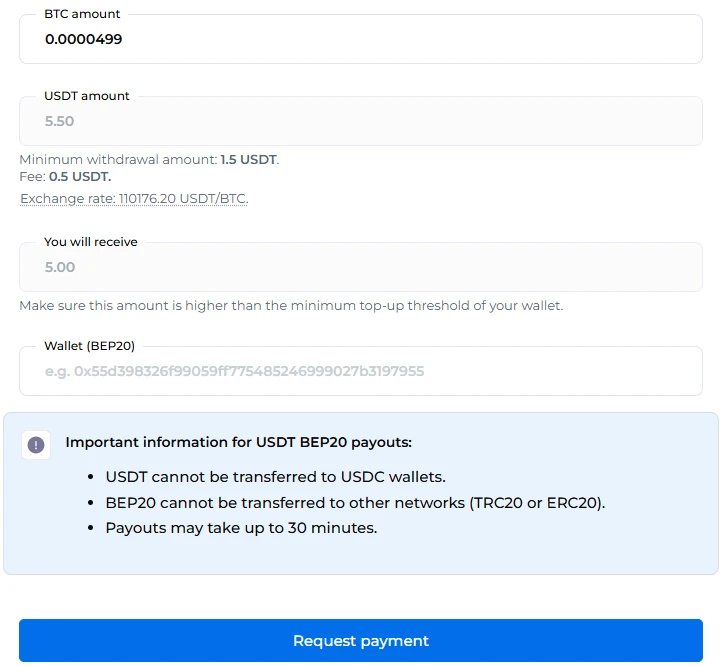721x667 pixels.
Task: Click the other networks (TRC20 or ERC20) bullet
Action: [355, 503]
